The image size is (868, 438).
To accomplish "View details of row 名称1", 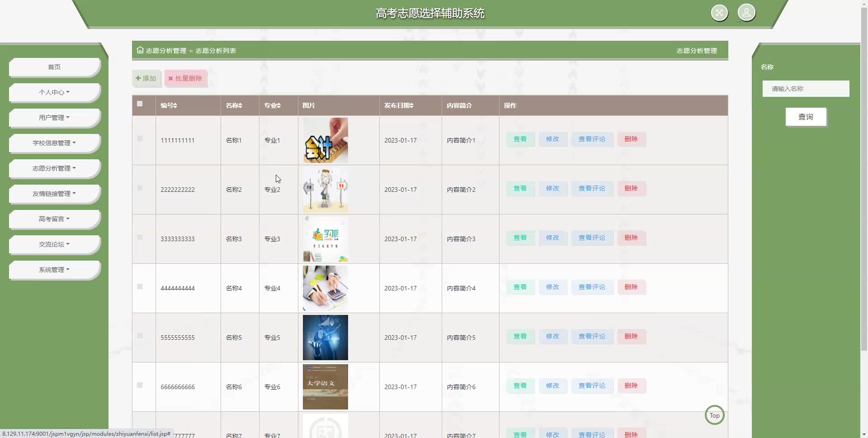I will [520, 139].
